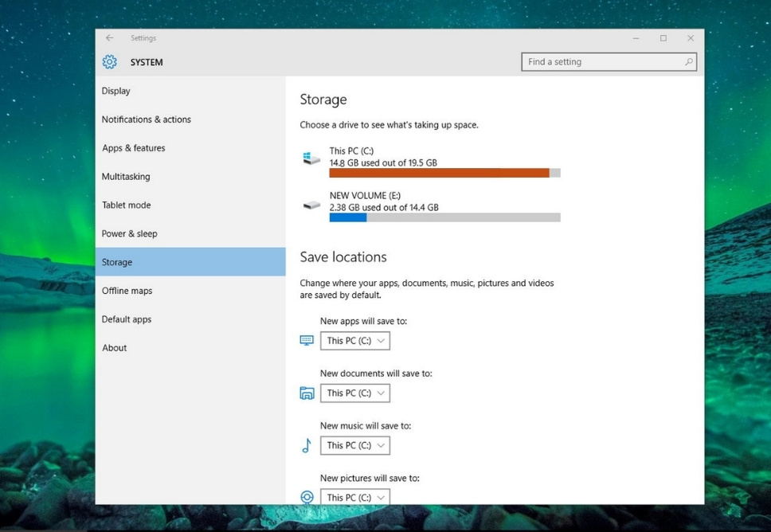Image resolution: width=771 pixels, height=532 pixels.
Task: Expand the new pictures save location dropdown
Action: click(355, 497)
